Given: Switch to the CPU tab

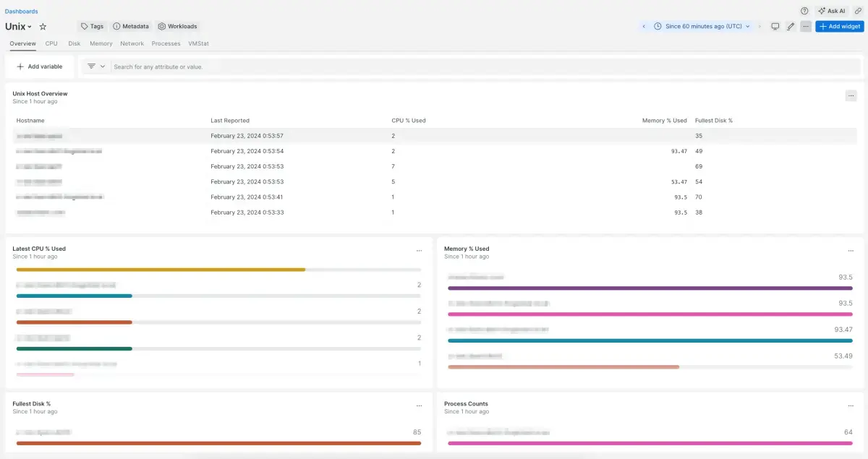Looking at the screenshot, I should (51, 43).
